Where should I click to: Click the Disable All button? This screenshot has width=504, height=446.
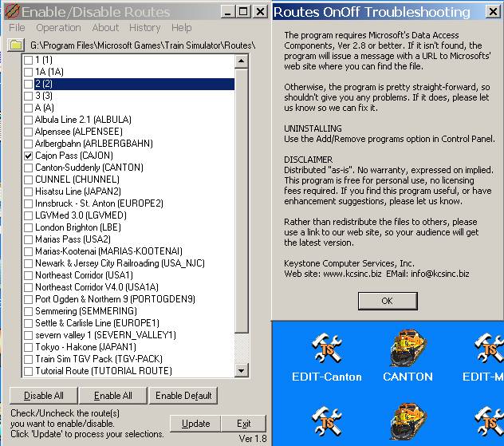(43, 396)
